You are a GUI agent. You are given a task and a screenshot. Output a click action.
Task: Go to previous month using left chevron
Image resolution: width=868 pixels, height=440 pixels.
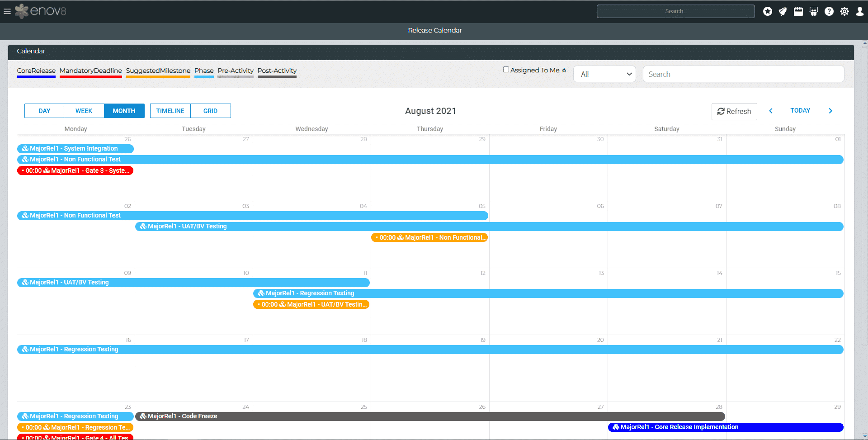pos(771,110)
